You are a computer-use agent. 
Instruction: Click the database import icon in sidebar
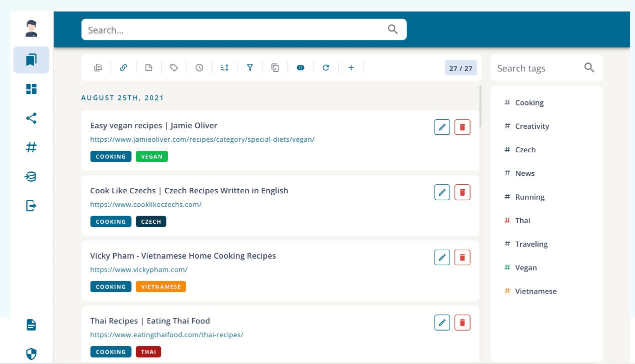click(x=31, y=176)
